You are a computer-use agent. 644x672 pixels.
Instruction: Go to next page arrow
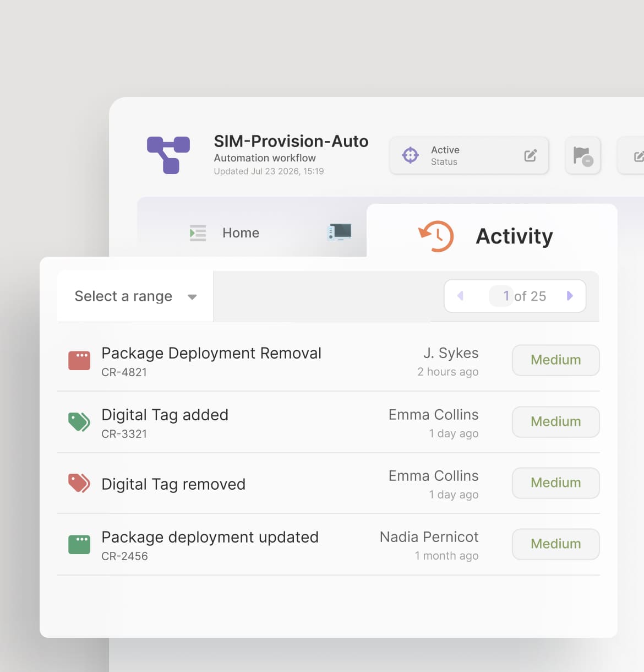click(x=570, y=296)
